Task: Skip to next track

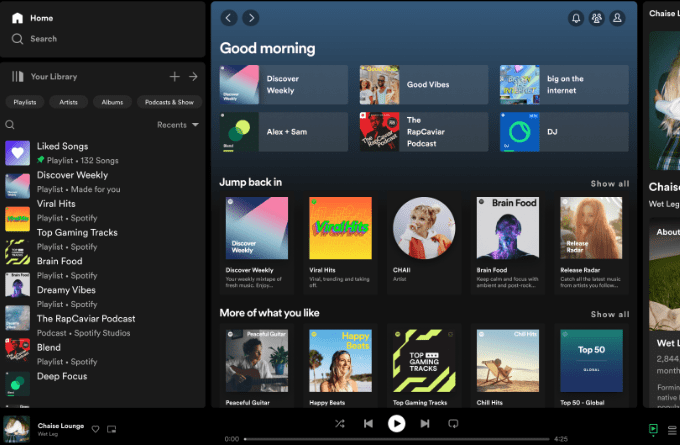Action: pyautogui.click(x=425, y=424)
